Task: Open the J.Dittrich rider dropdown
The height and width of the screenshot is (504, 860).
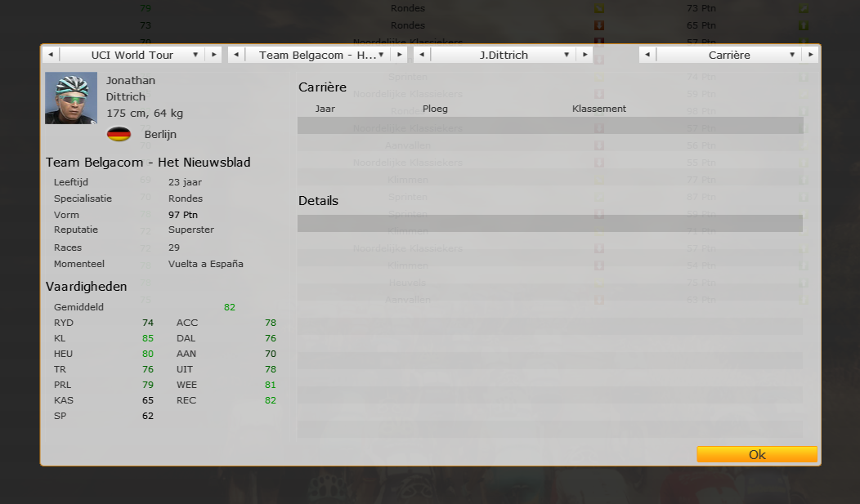Action: [x=503, y=55]
